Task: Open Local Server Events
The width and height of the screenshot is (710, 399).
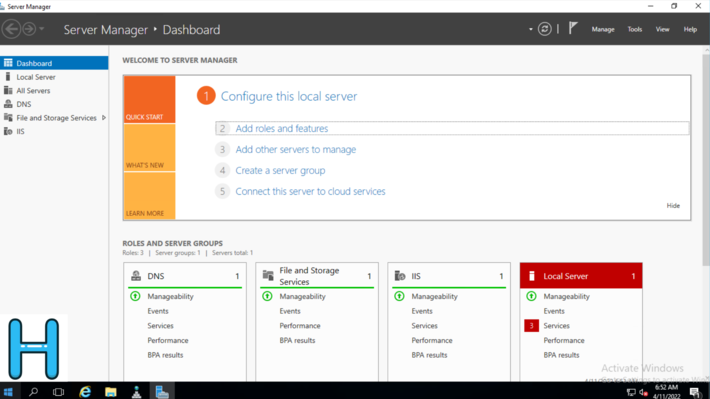Action: click(x=554, y=311)
